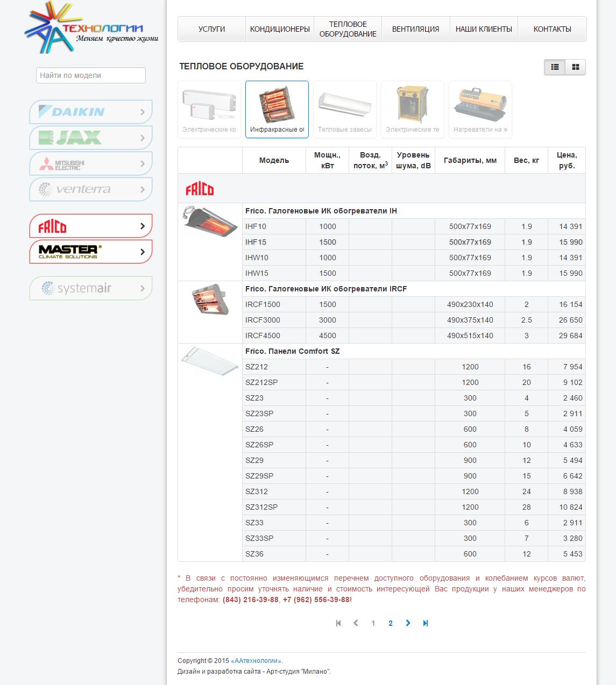Viewport: 616px width, 685px height.
Task: Expand the Daikin brand menu
Action: pyautogui.click(x=90, y=112)
